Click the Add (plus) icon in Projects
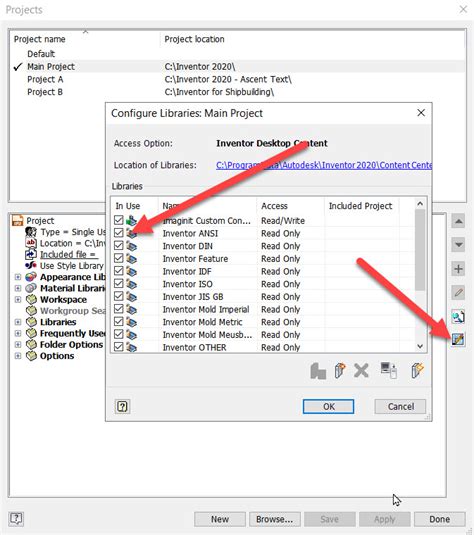This screenshot has width=474, height=535. point(458,269)
